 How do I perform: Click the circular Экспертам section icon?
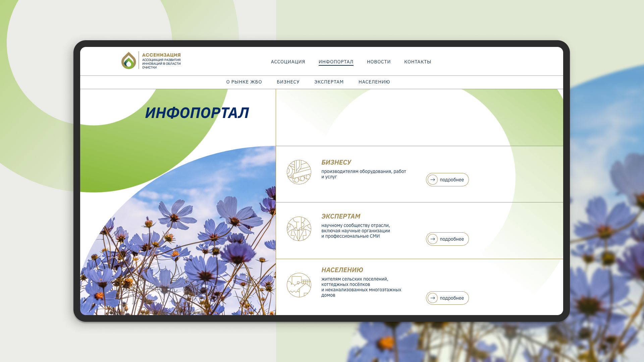pos(299,229)
